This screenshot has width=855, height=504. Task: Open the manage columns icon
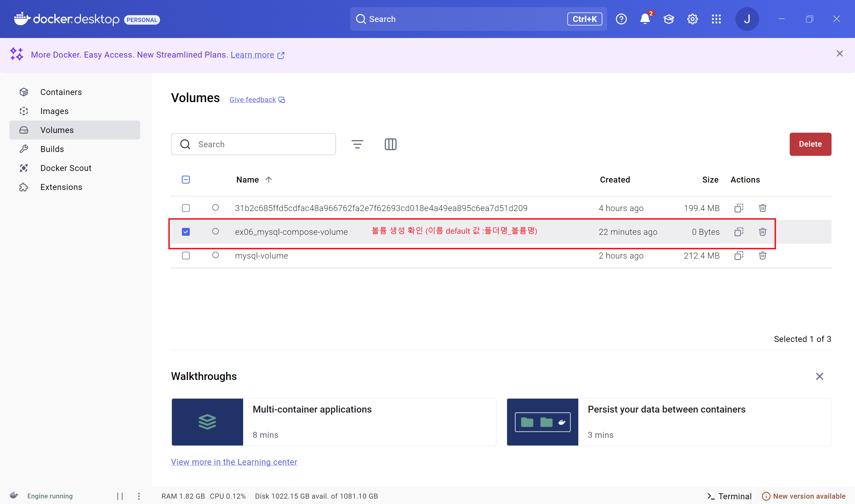pos(390,144)
